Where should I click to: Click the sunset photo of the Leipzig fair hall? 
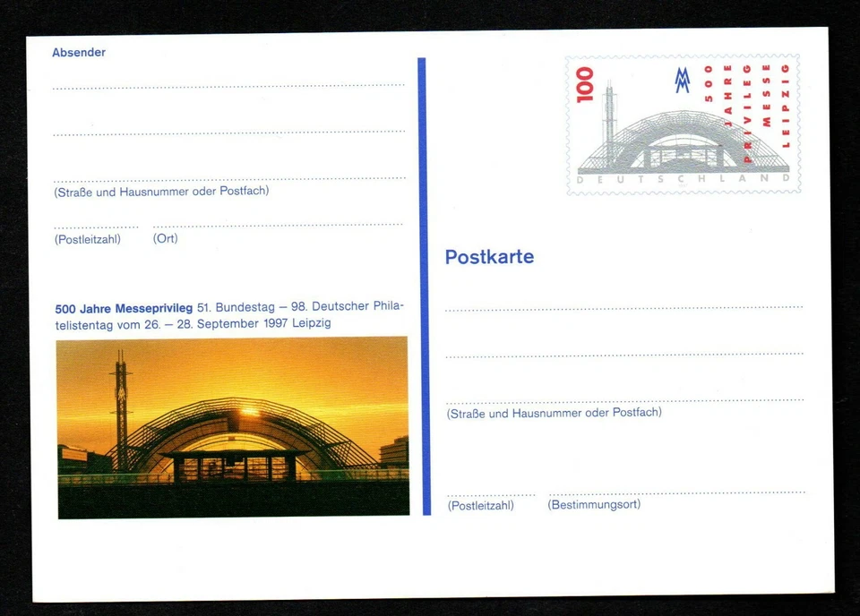pos(233,427)
